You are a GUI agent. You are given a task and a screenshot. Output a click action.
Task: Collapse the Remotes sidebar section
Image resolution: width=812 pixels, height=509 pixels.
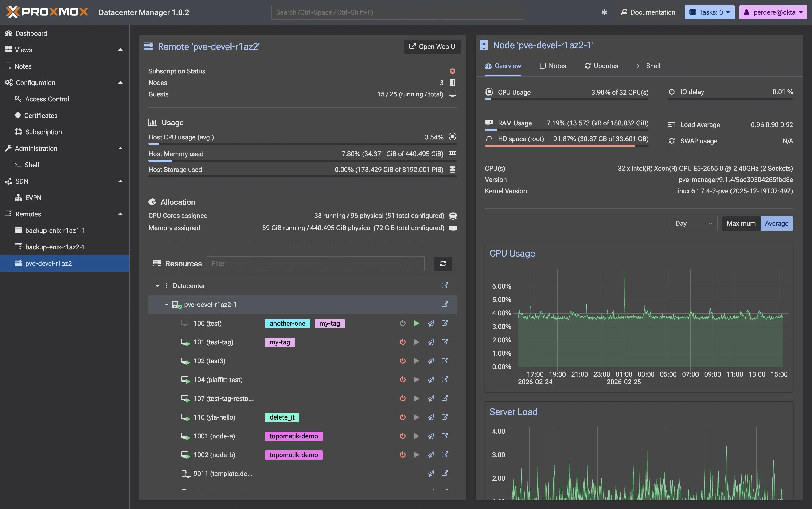[120, 214]
